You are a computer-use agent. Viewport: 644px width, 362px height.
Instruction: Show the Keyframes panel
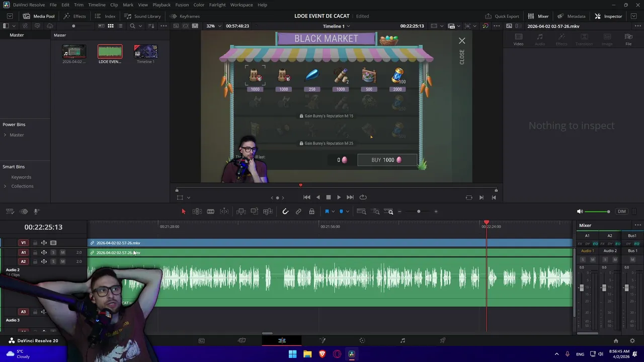click(x=185, y=16)
